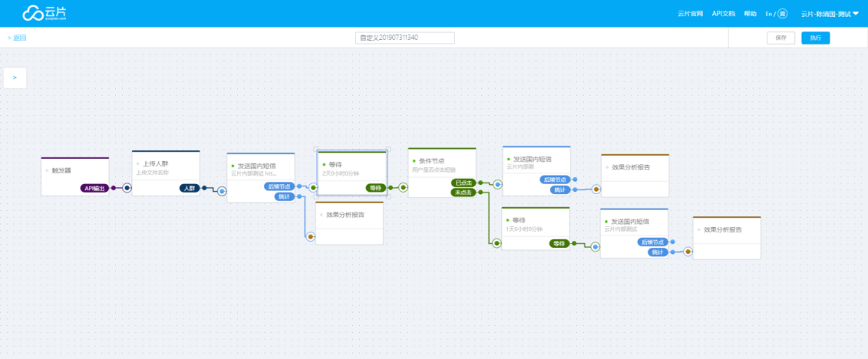Switch language with the En/简 toggle

click(776, 14)
